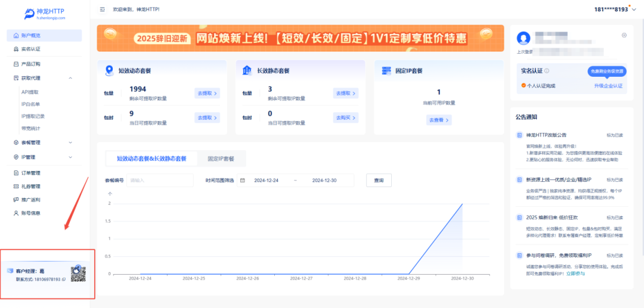Click the start date 2024-12-24 field
644x308 pixels.
266,180
